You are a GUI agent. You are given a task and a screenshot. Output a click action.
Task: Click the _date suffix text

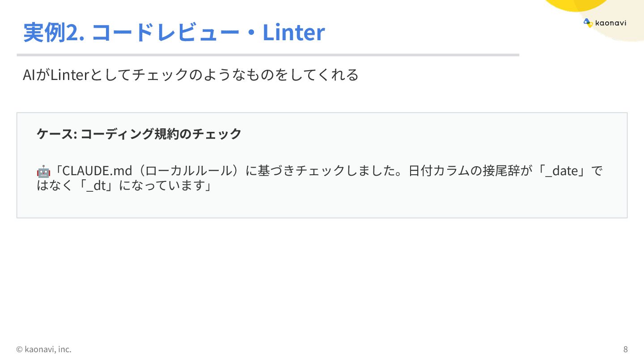point(562,171)
